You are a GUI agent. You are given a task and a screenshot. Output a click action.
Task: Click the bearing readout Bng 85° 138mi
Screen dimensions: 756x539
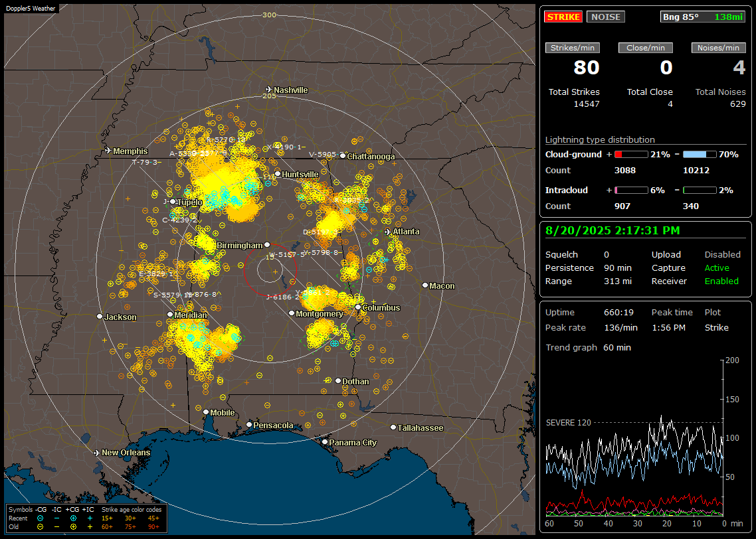(x=703, y=17)
